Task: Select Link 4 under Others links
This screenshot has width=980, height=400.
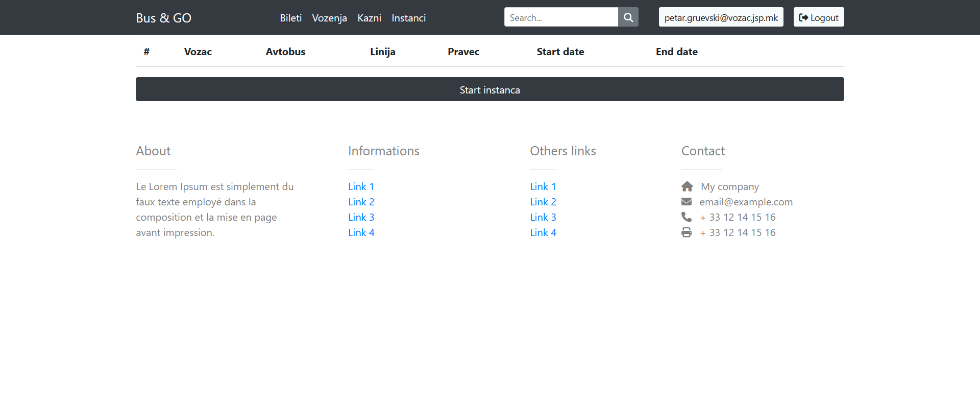Action: click(x=543, y=232)
